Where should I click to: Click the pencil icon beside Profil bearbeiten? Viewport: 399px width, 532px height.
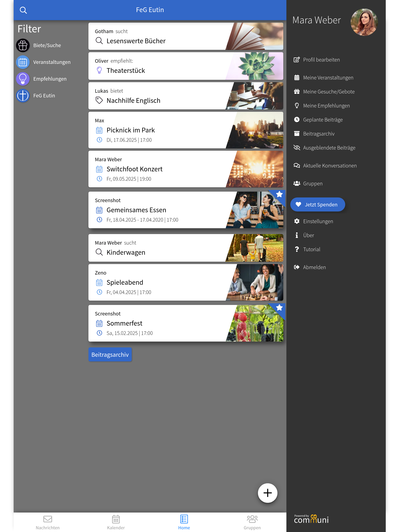coord(297,60)
